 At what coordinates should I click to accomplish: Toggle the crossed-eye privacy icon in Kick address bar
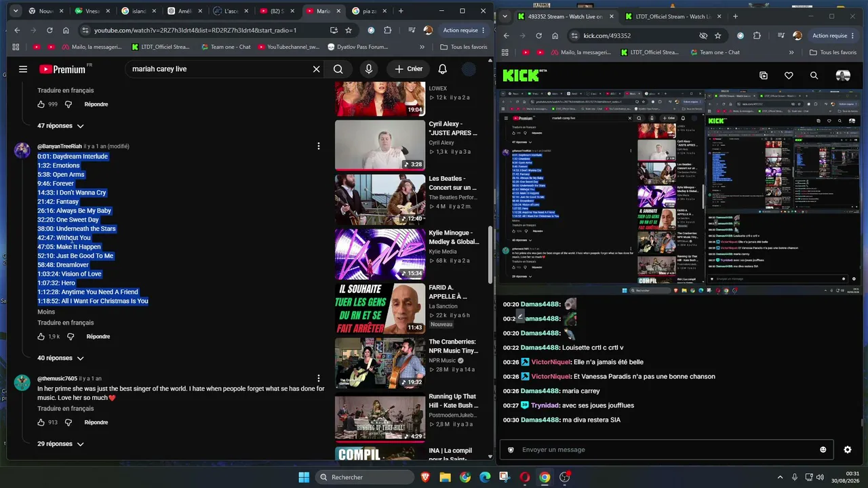(703, 36)
